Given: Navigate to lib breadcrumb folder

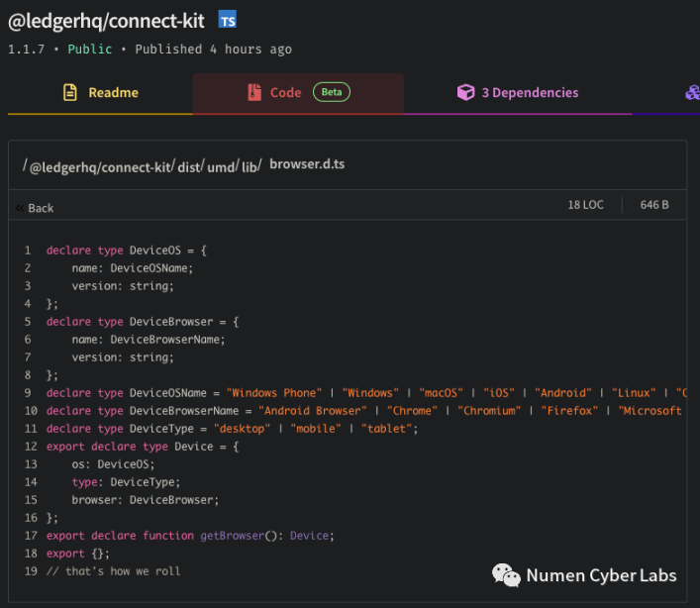Looking at the screenshot, I should [250, 167].
